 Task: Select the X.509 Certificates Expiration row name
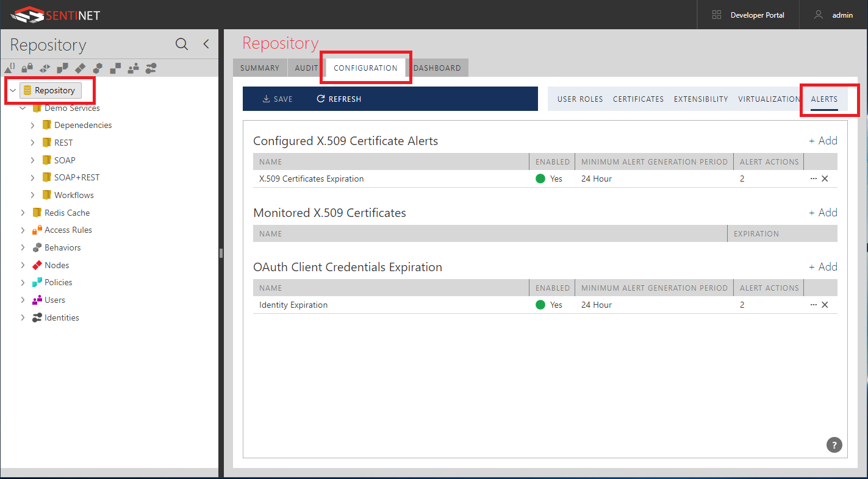[x=312, y=179]
